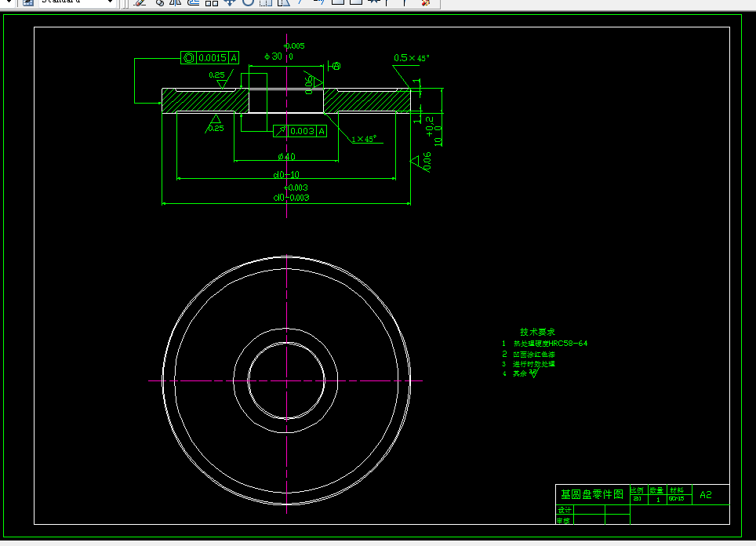Viewport: 756px width, 546px height.
Task: Select the +0.005 upper deviation text
Action: coord(294,45)
